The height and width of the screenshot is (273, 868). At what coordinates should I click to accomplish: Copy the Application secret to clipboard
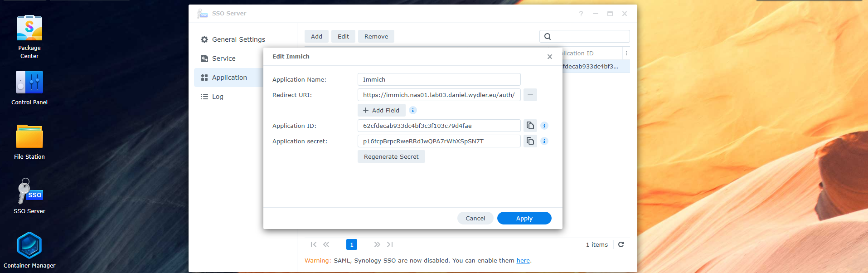530,141
